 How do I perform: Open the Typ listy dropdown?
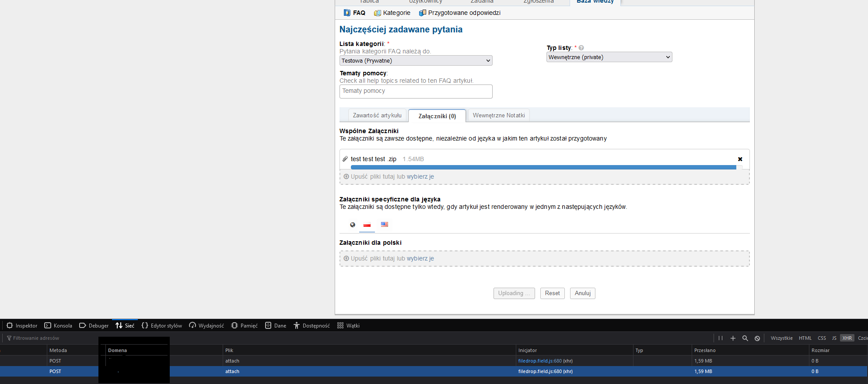point(609,57)
